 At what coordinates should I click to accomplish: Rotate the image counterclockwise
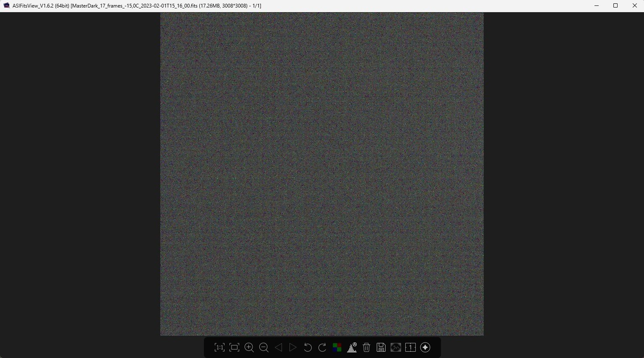[308, 348]
